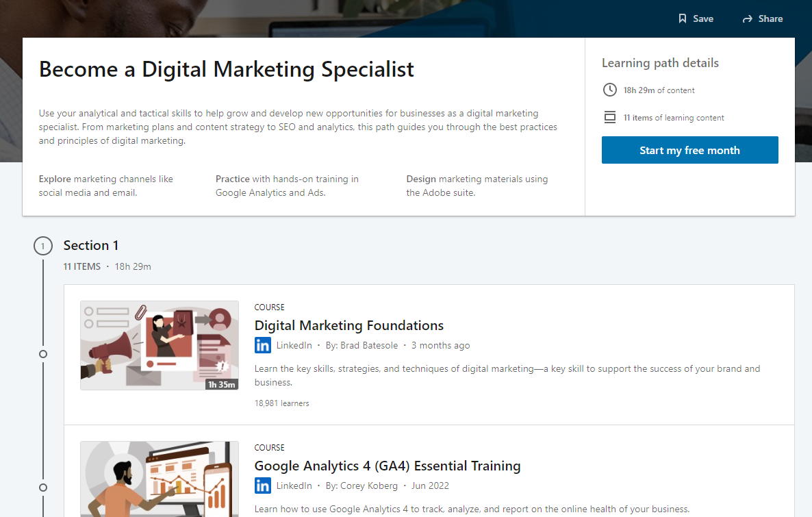Click COURSE label above Digital Marketing Foundations

(x=269, y=307)
